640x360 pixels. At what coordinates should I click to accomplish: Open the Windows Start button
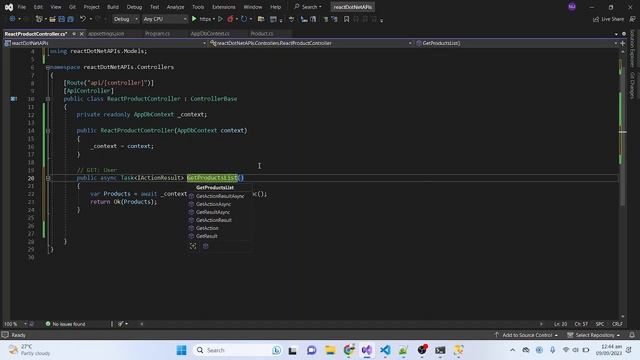click(182, 350)
